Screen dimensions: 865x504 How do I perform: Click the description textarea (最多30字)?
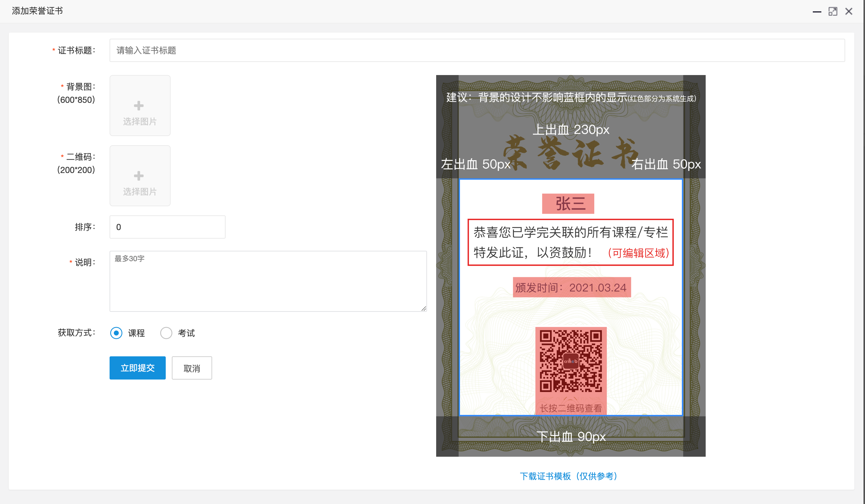click(x=268, y=281)
